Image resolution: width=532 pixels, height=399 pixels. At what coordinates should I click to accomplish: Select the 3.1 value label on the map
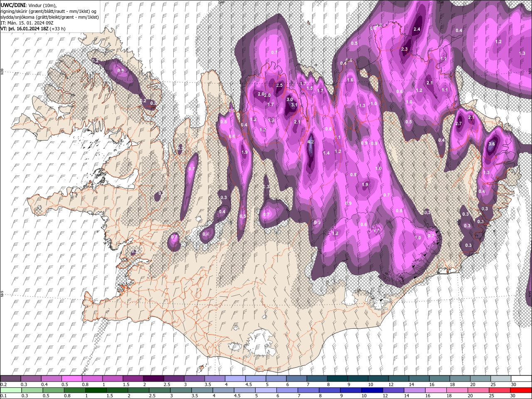click(294, 105)
